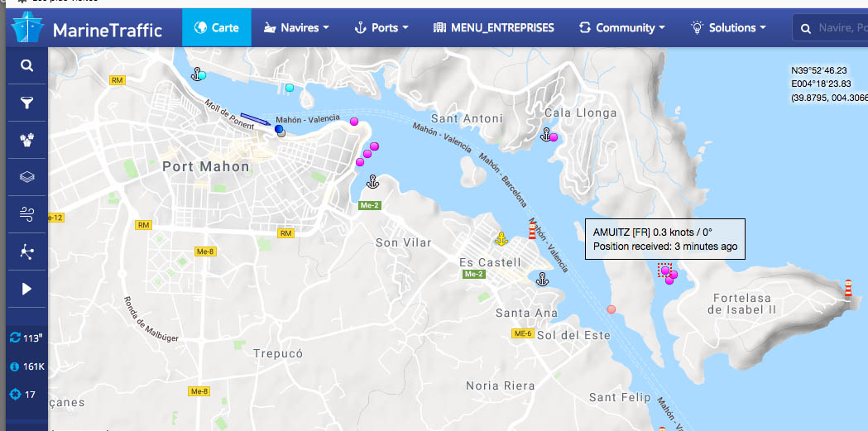Click the sidebar play button

(x=26, y=289)
